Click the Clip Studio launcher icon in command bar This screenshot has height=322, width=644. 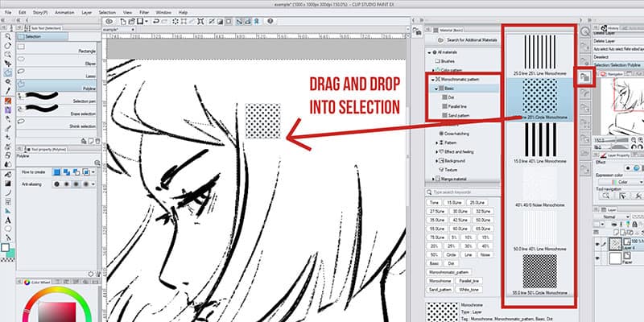tap(109, 22)
